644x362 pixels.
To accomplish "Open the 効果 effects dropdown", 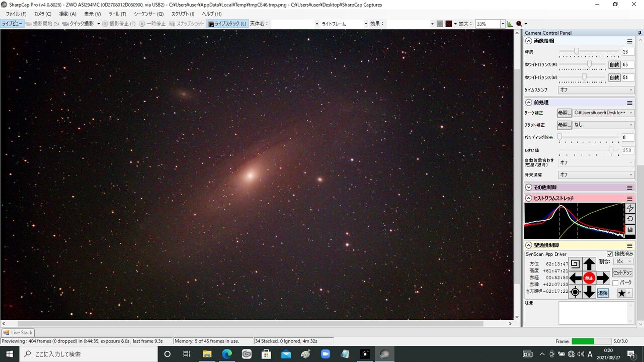I will (411, 24).
